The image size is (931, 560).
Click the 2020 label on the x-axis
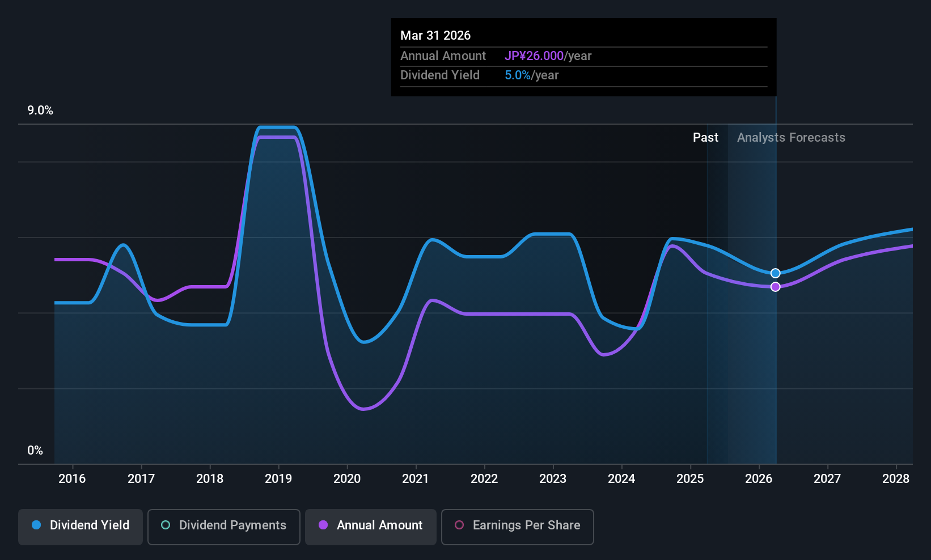tap(347, 479)
